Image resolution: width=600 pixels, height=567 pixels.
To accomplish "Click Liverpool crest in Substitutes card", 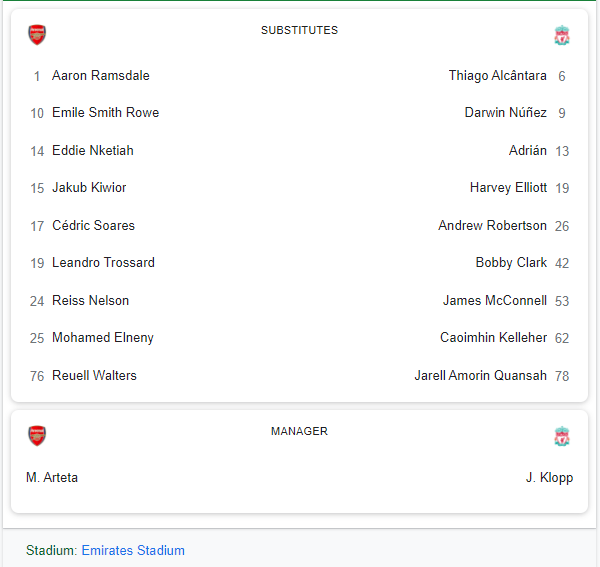I will click(x=562, y=36).
